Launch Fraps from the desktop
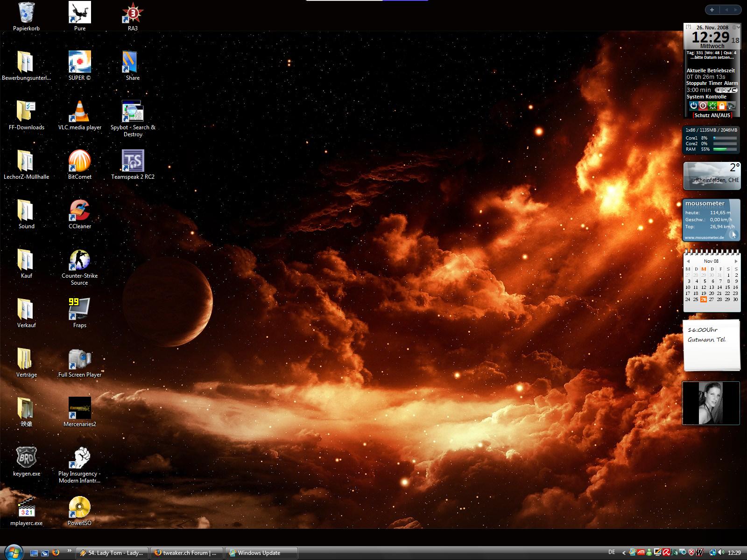747x560 pixels. (79, 310)
